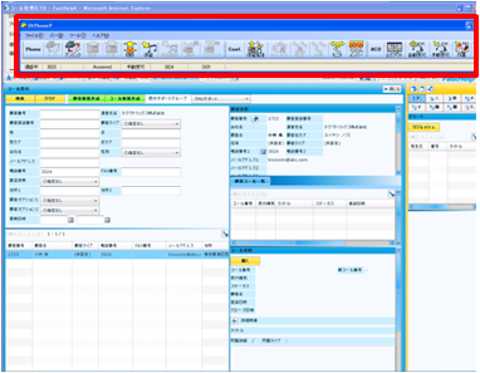Viewport: 480px width, 373px height.
Task: Click the customer information panel vertical scrollbar
Action: 398,142
